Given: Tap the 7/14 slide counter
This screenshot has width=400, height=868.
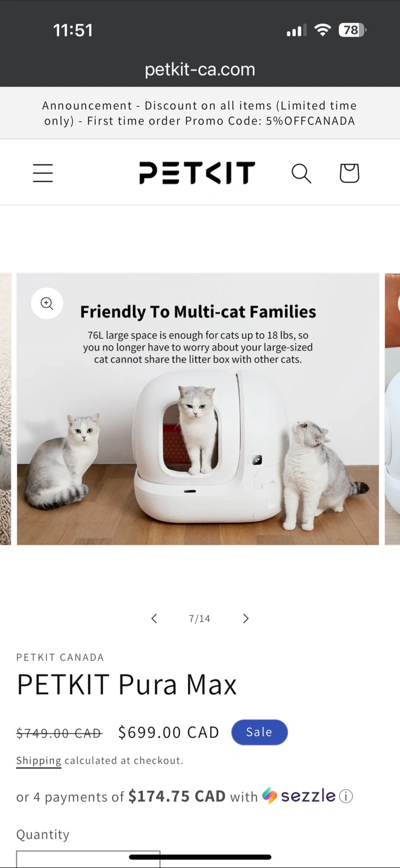Looking at the screenshot, I should coord(199,618).
